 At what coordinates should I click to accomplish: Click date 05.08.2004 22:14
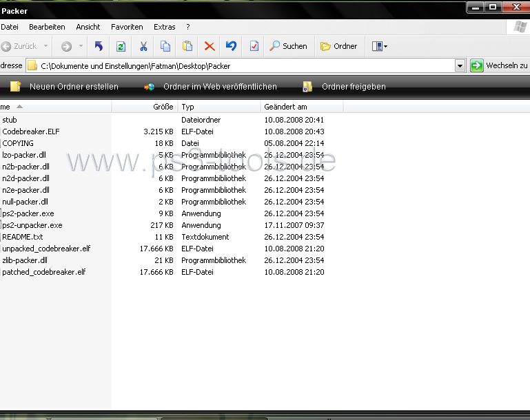click(294, 143)
